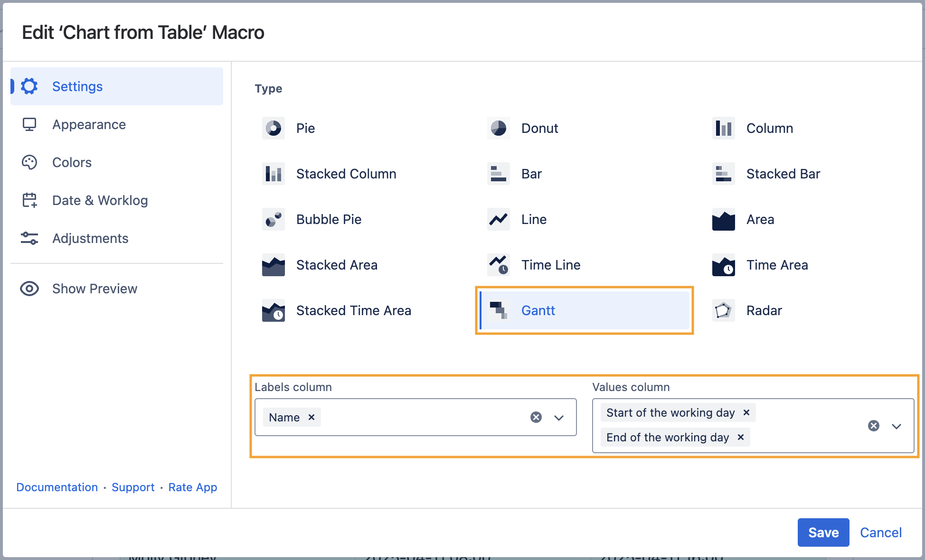The image size is (925, 560).
Task: Expand the Values column dropdown arrow
Action: [897, 426]
